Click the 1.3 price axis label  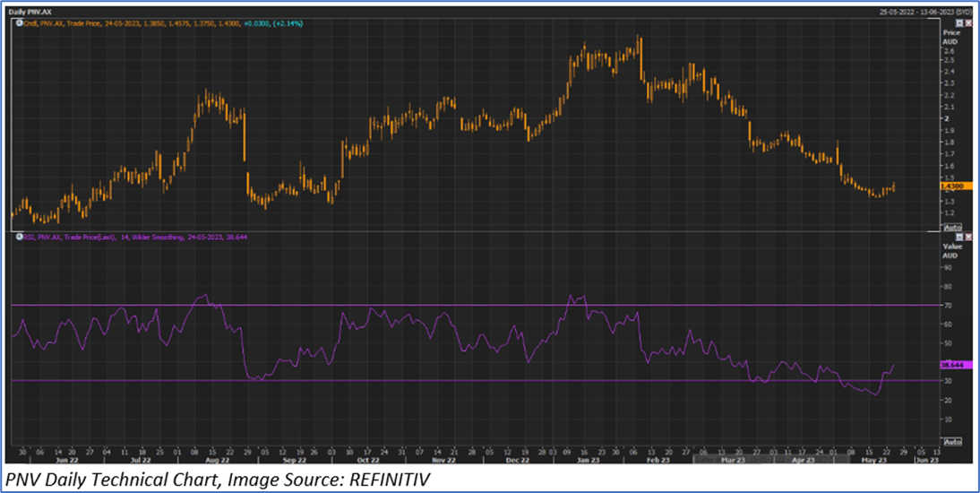pyautogui.click(x=949, y=201)
